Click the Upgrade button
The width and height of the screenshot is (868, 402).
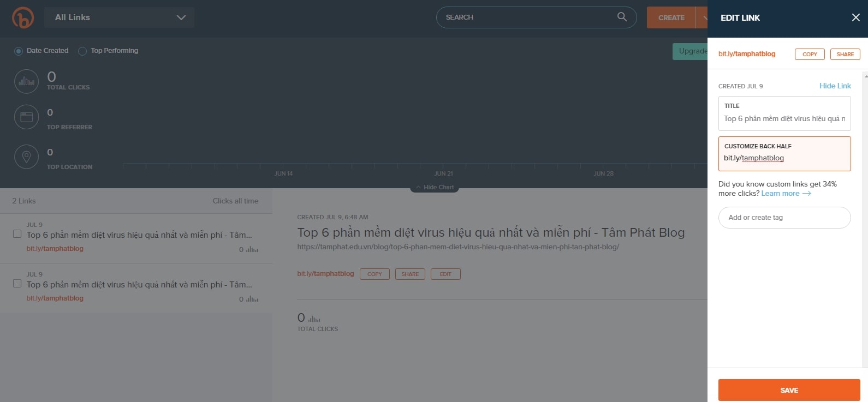691,51
